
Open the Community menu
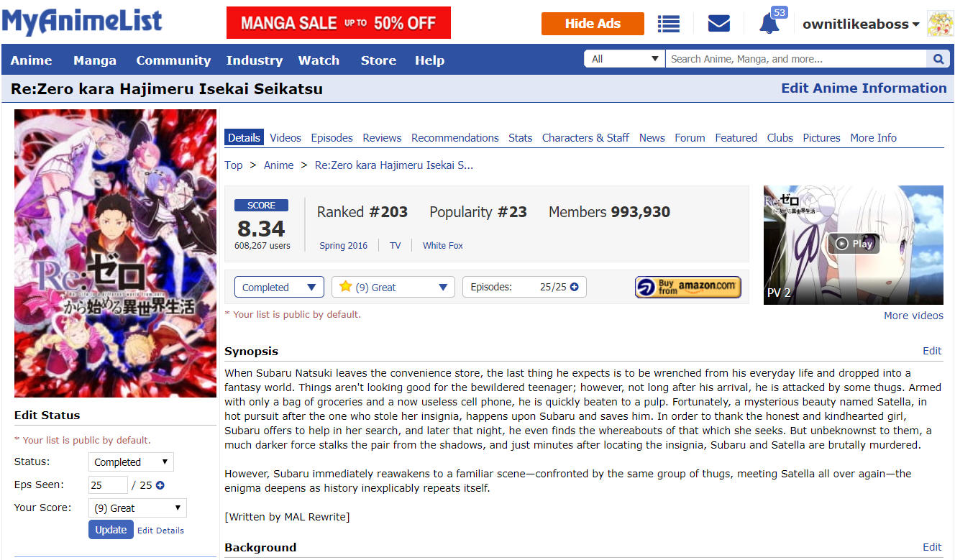[173, 60]
